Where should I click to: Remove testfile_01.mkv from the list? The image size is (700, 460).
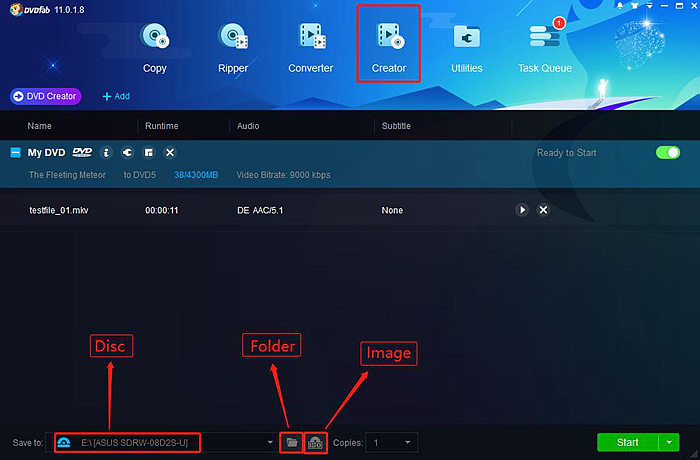544,210
